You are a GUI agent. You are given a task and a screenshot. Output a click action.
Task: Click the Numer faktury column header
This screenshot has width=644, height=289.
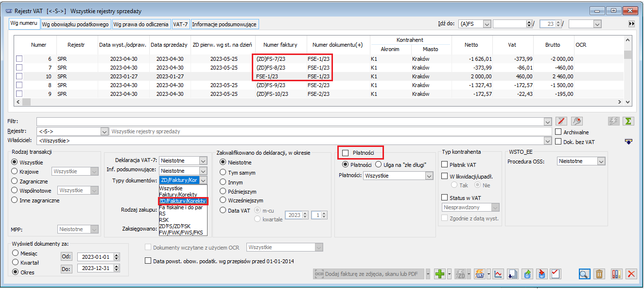(280, 45)
